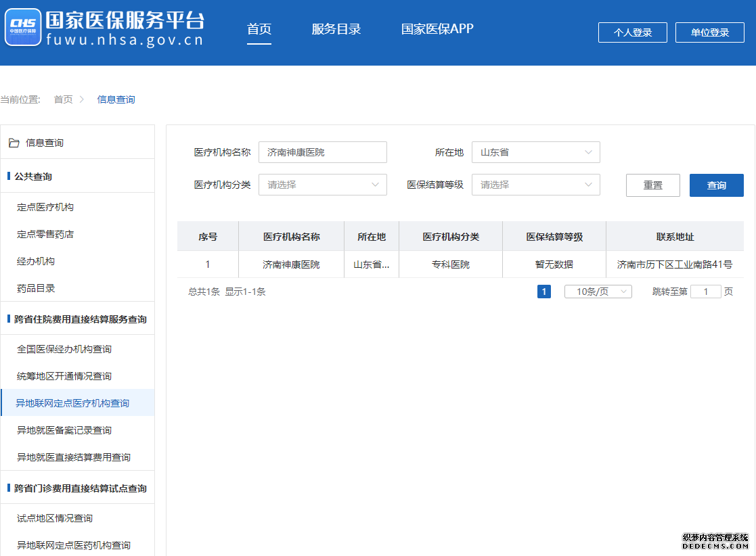Click the 跨省门诊费用直接结算试点查询 section header
The width and height of the screenshot is (756, 556).
(80, 488)
